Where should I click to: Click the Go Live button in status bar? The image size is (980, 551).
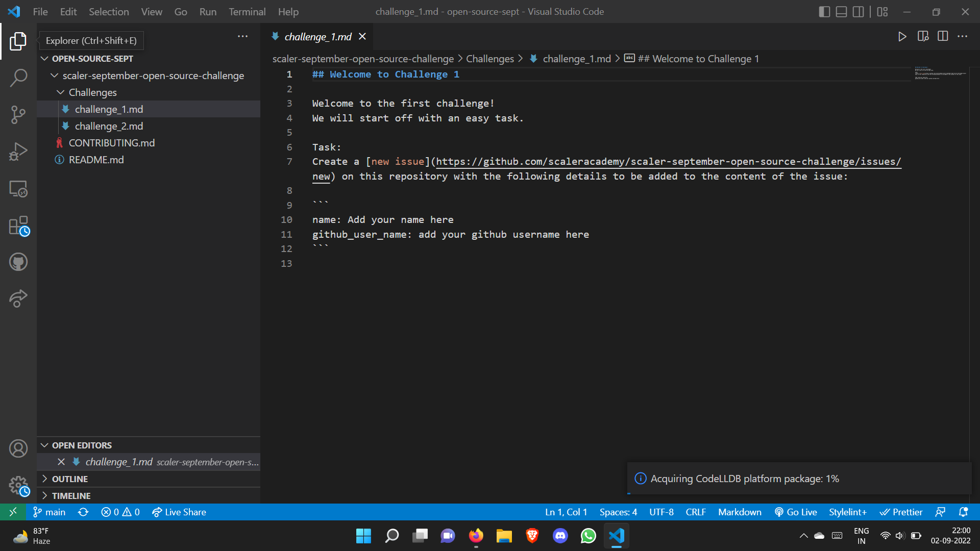coord(795,512)
